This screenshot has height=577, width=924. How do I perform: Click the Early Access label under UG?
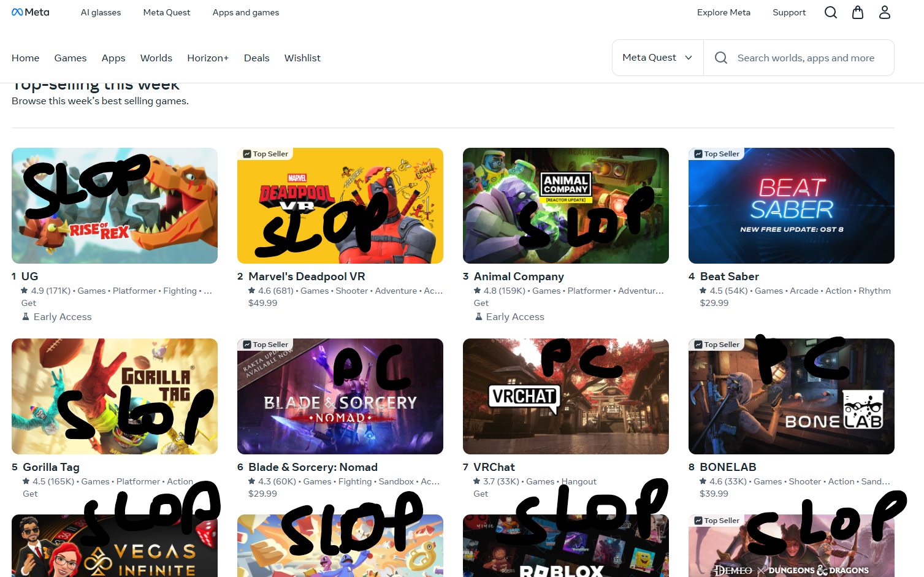[63, 317]
